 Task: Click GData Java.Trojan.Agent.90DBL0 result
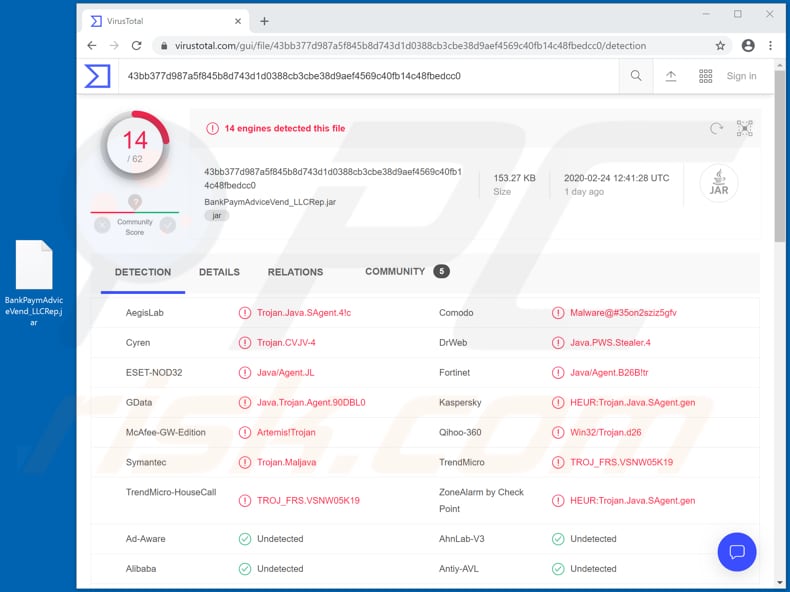tap(311, 403)
